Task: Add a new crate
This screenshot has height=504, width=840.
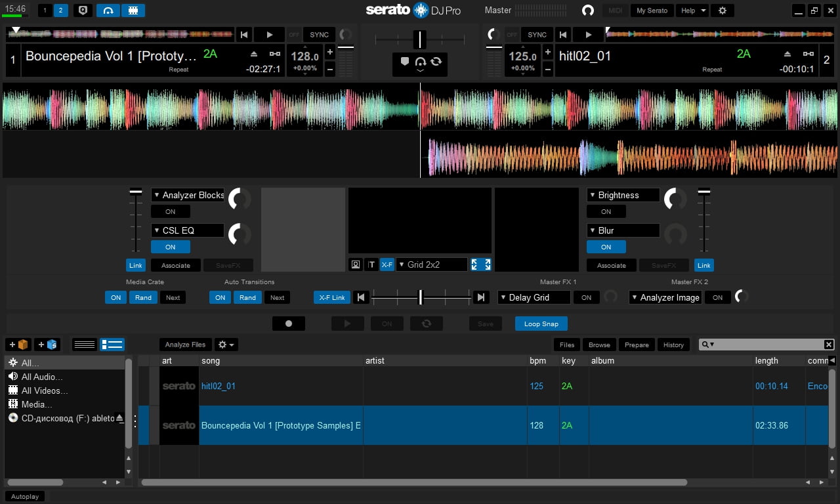Action: coord(19,345)
